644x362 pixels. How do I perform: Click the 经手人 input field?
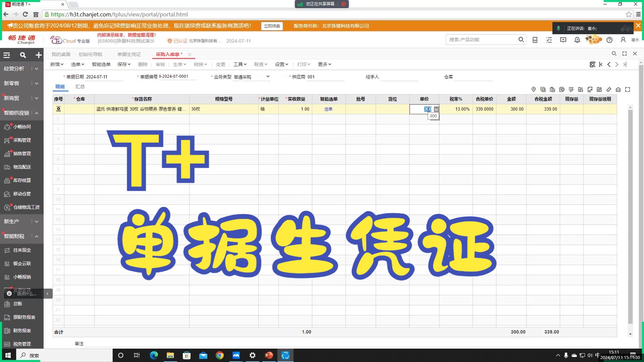[x=399, y=77]
